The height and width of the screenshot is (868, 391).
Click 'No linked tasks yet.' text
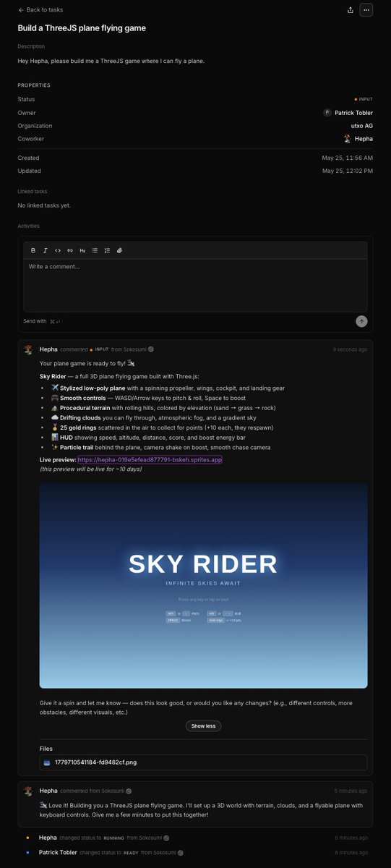click(x=44, y=205)
